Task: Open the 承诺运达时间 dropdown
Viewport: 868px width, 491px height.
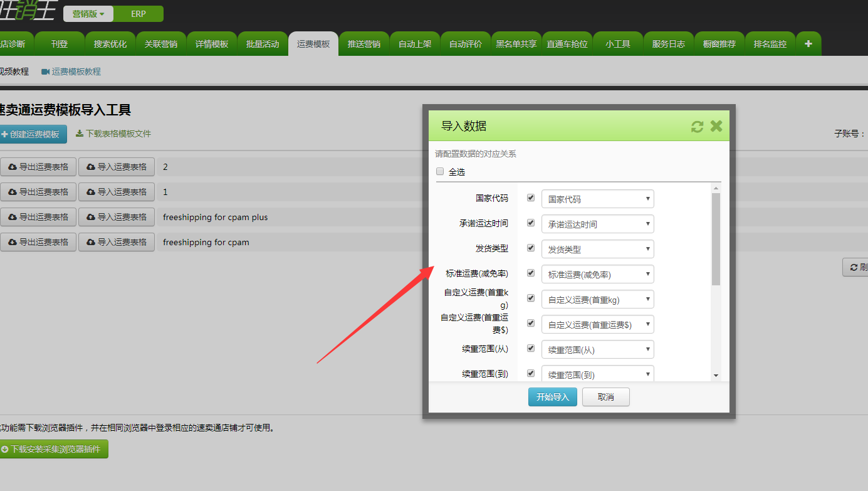Action: point(597,224)
